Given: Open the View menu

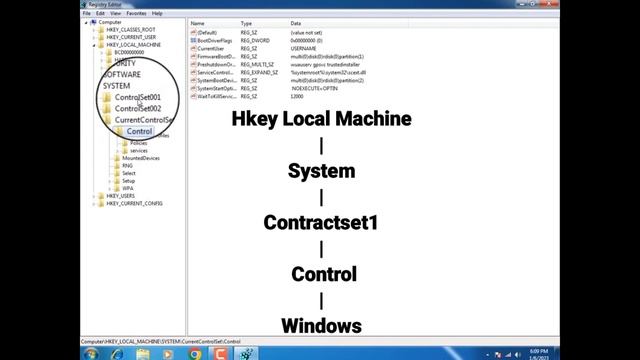Looking at the screenshot, I should click(x=116, y=13).
